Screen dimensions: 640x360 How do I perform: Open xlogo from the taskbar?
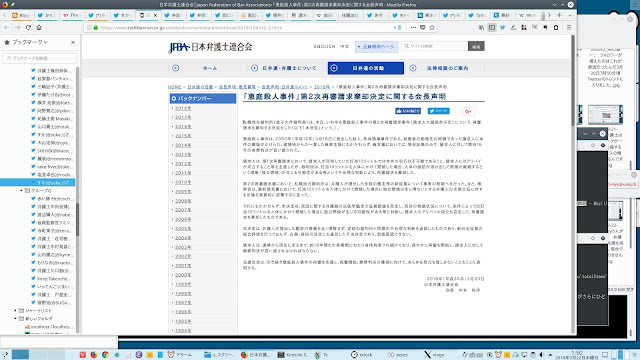[x=434, y=355]
